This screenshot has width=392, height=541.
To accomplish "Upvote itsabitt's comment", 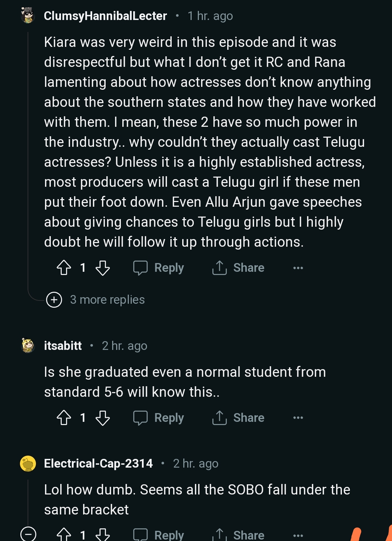I will tap(64, 418).
